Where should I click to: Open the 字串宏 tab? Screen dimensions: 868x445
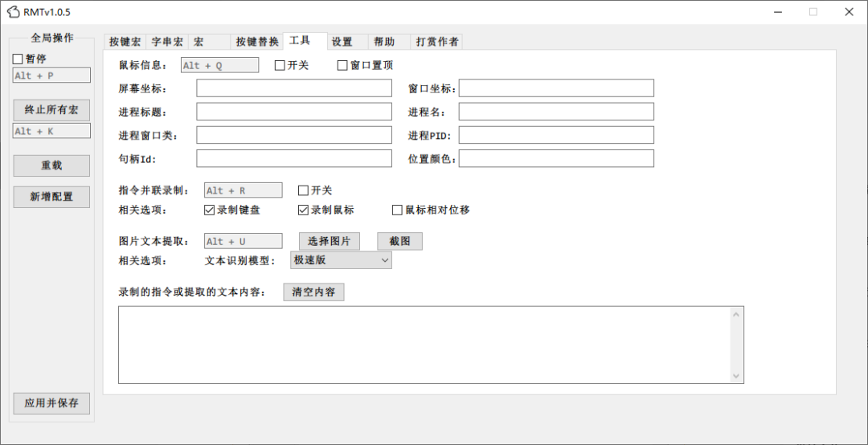[x=167, y=42]
